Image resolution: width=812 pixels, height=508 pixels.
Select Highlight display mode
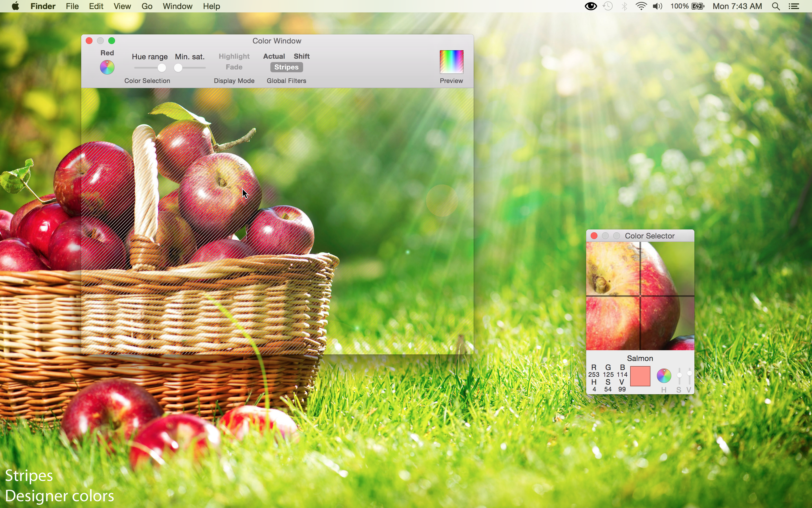pyautogui.click(x=234, y=56)
